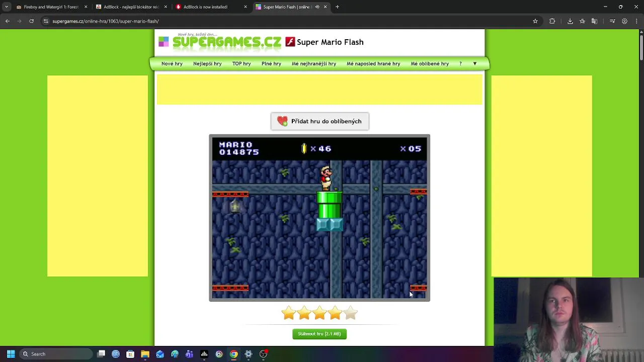The image size is (644, 362).
Task: Click inside the Mario game area
Action: click(319, 218)
